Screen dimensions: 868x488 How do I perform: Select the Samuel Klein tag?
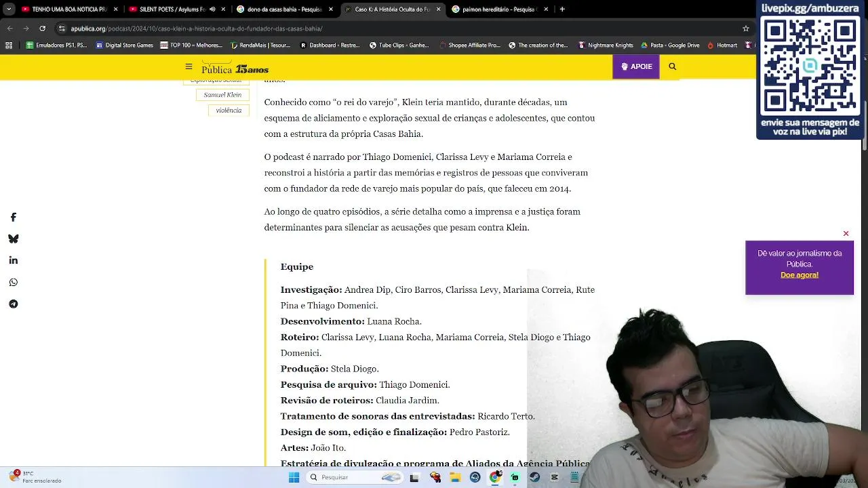[x=222, y=95]
